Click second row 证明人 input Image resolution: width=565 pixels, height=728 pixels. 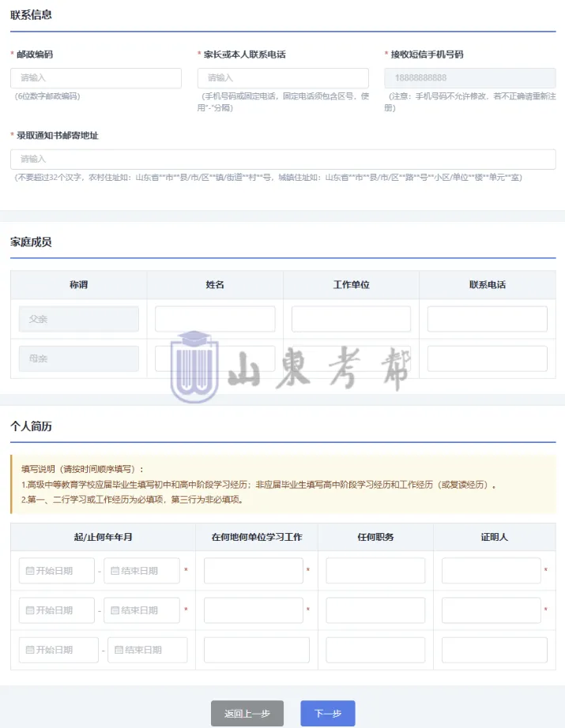[x=492, y=610]
